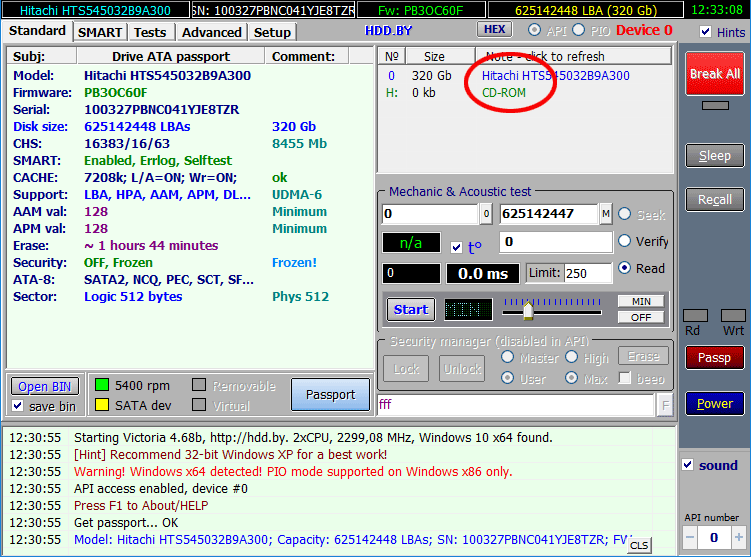Click the Passport button
Viewport: 751px width, 557px height.
coord(330,395)
